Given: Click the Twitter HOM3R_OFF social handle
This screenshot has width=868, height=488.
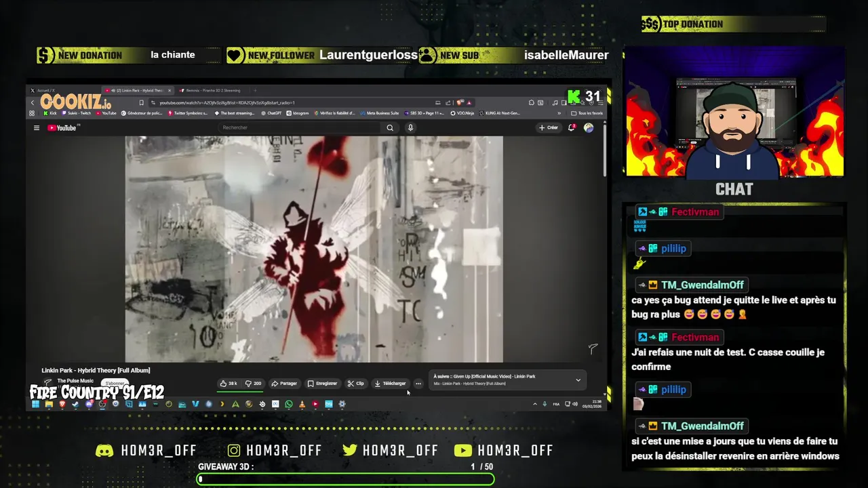Looking at the screenshot, I should point(390,451).
